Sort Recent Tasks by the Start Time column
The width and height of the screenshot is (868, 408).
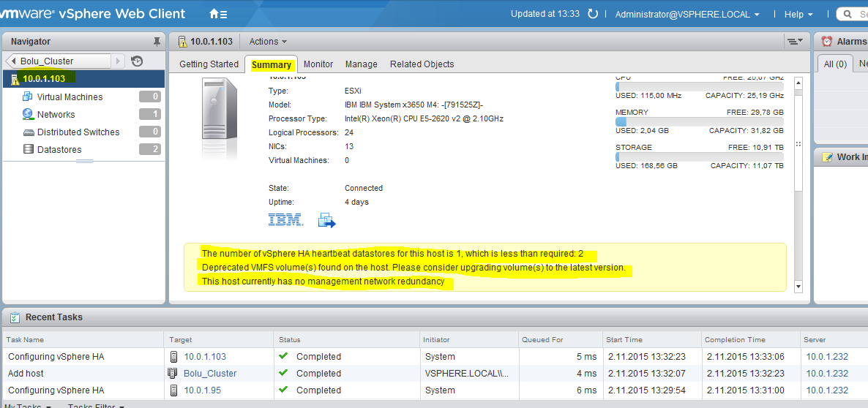pos(652,339)
